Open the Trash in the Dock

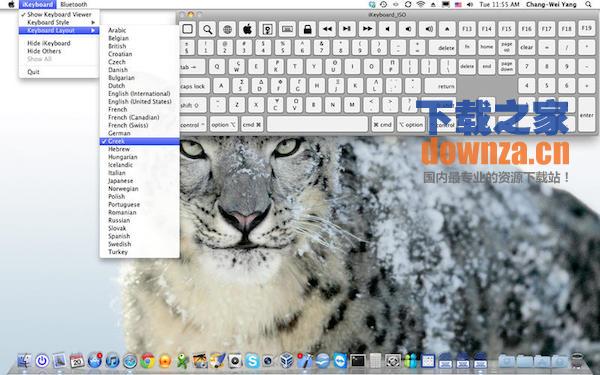[x=577, y=360]
